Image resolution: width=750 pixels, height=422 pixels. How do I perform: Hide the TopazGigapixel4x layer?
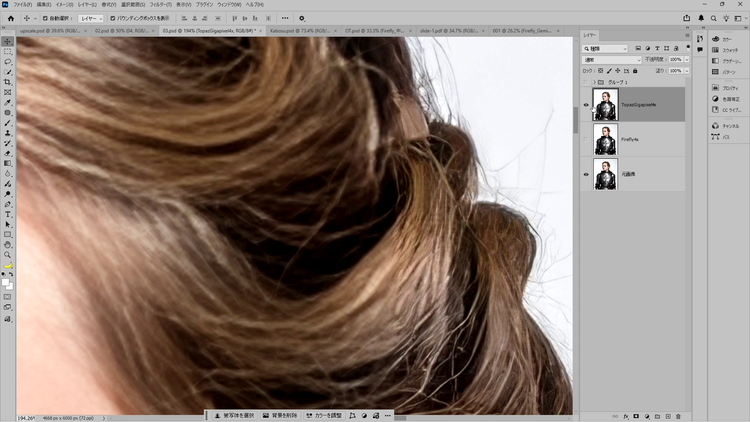click(x=587, y=105)
